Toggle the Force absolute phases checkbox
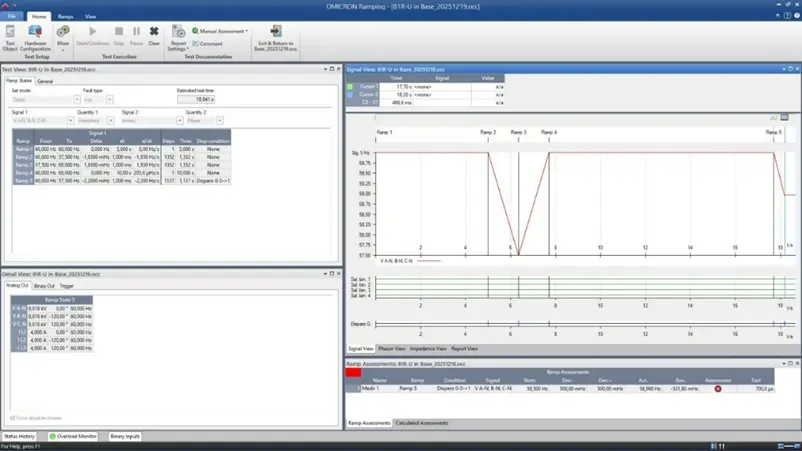Viewport: 802px width, 451px height. pyautogui.click(x=12, y=418)
